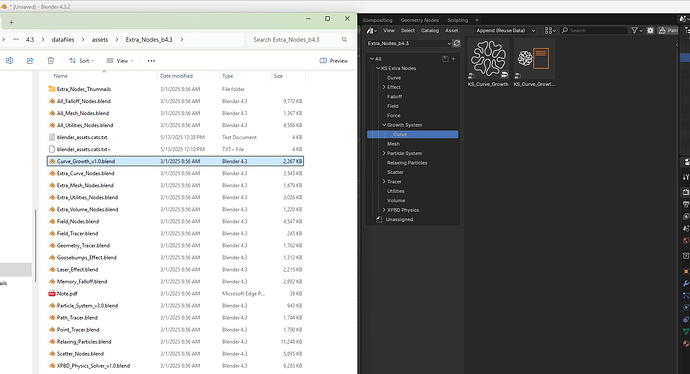Switch to the Geometry Nodes workspace tab
The image size is (690, 374).
[x=419, y=20]
